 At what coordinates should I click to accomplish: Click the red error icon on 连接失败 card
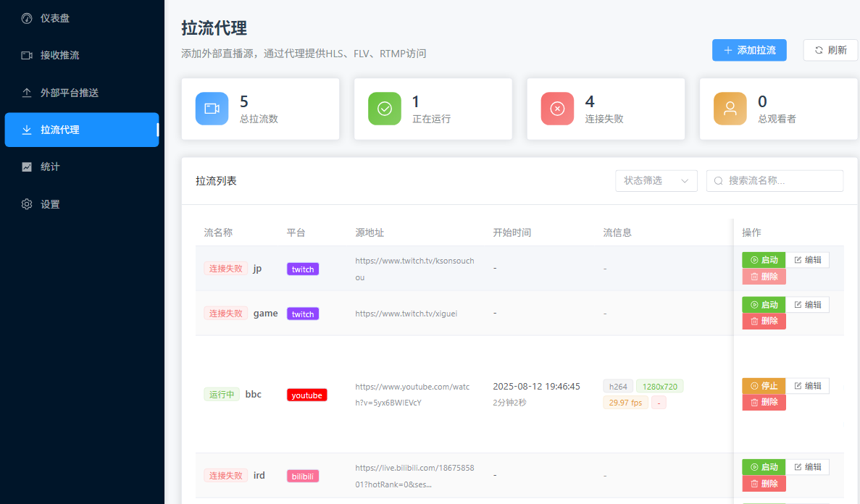pyautogui.click(x=556, y=108)
